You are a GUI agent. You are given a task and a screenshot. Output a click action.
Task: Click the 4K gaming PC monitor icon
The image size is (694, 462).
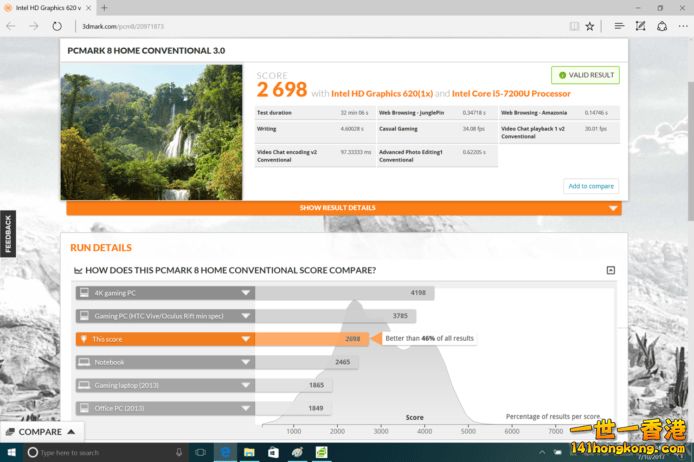click(84, 293)
